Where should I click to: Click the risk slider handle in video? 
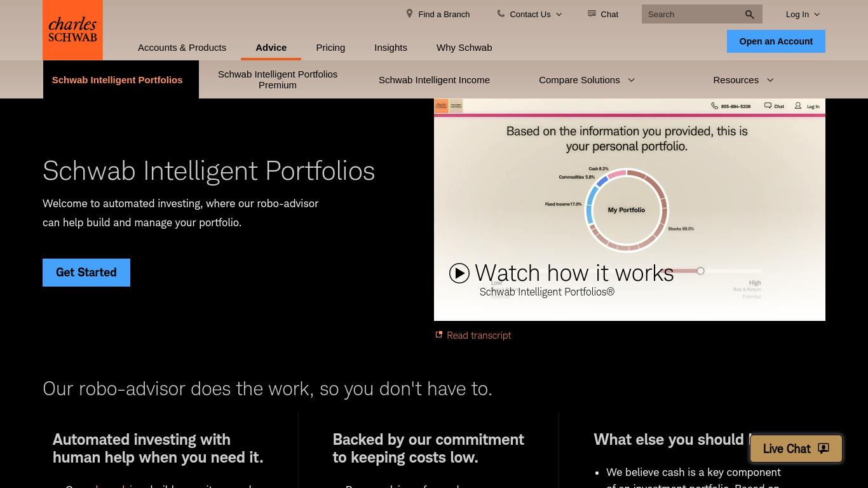[700, 271]
